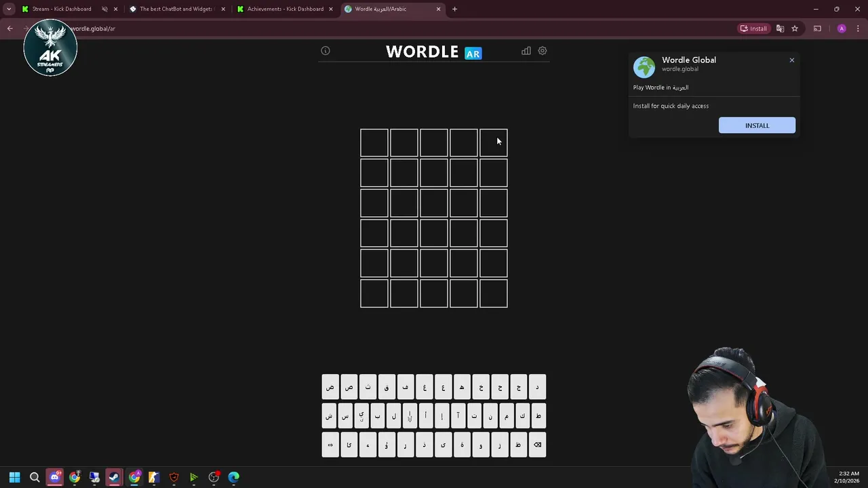
Task: Open Counter-Strike from the taskbar
Action: point(154,477)
